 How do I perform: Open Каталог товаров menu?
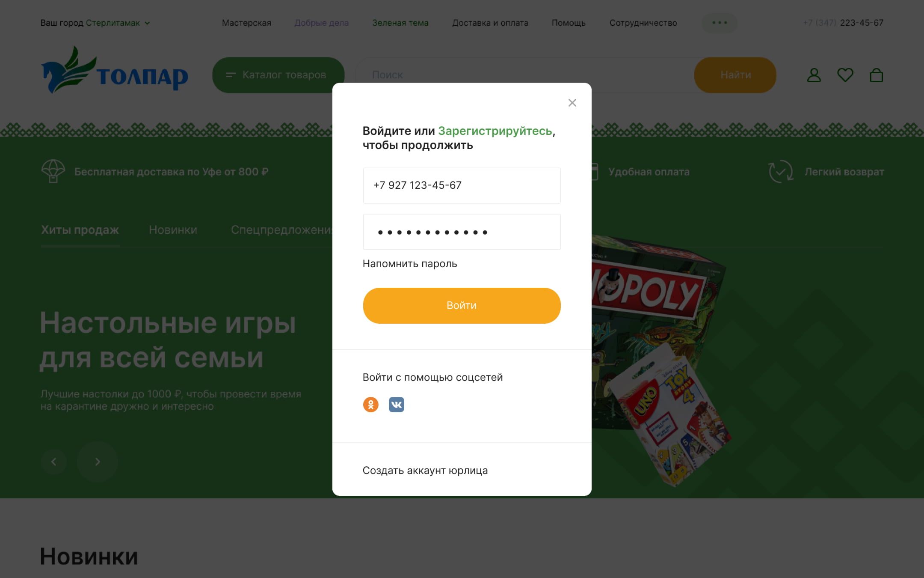click(278, 75)
